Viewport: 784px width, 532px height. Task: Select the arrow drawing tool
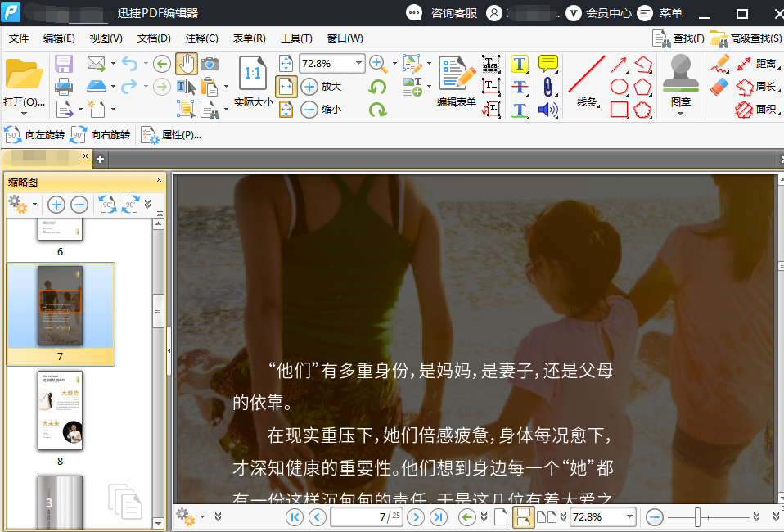coord(619,65)
